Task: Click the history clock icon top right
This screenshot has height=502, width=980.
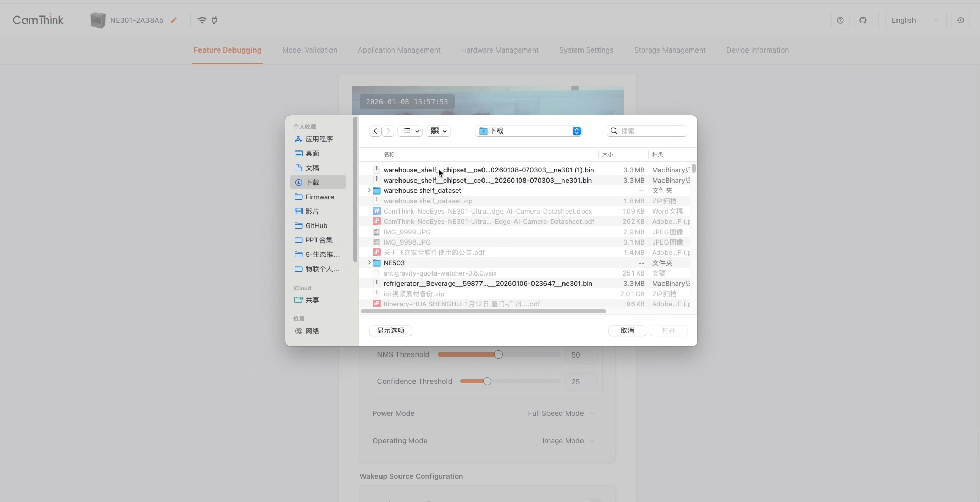Action: click(x=960, y=20)
